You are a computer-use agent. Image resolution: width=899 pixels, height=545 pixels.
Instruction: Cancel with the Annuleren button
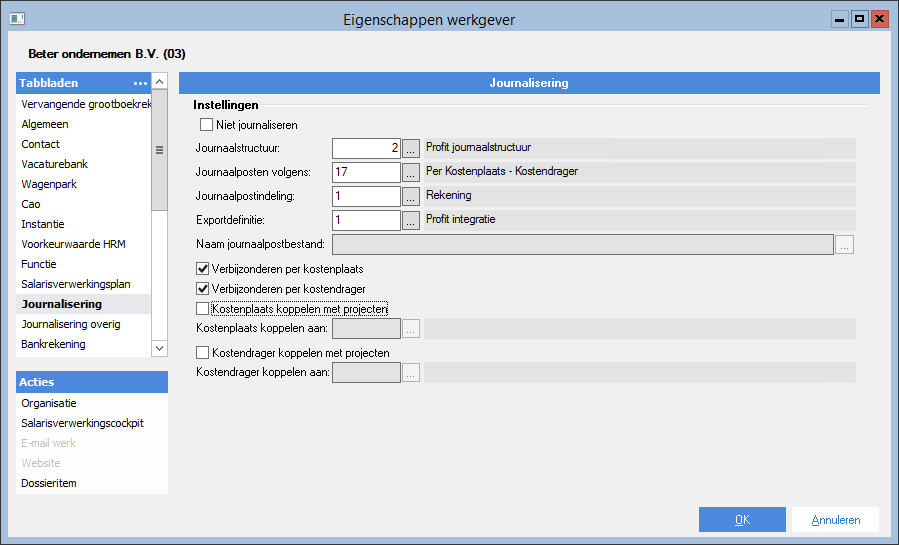click(x=835, y=520)
